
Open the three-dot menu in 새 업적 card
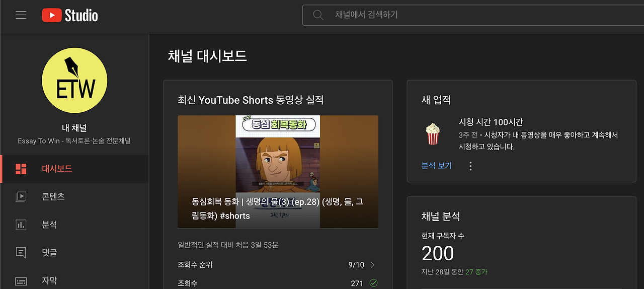470,166
